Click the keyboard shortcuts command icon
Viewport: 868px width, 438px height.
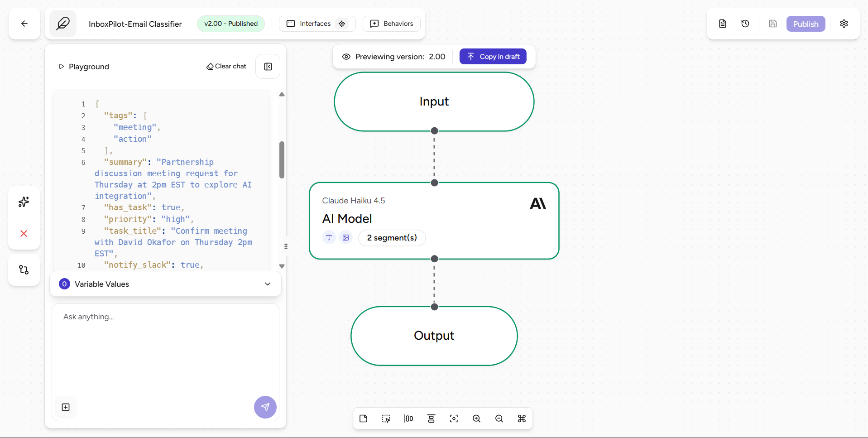click(522, 419)
